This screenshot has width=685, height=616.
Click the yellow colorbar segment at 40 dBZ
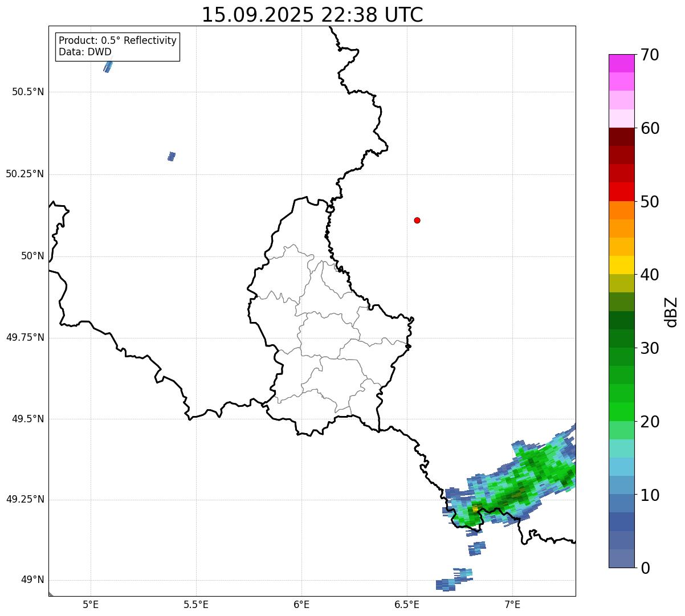tap(621, 265)
